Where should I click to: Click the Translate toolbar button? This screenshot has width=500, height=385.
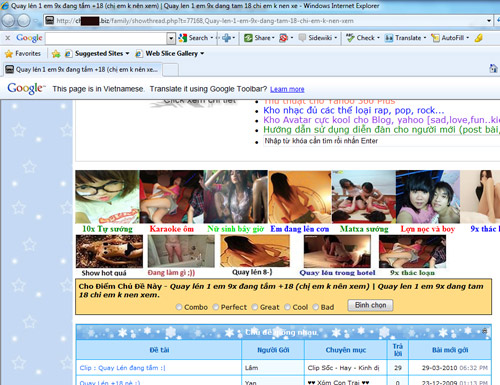(x=403, y=38)
